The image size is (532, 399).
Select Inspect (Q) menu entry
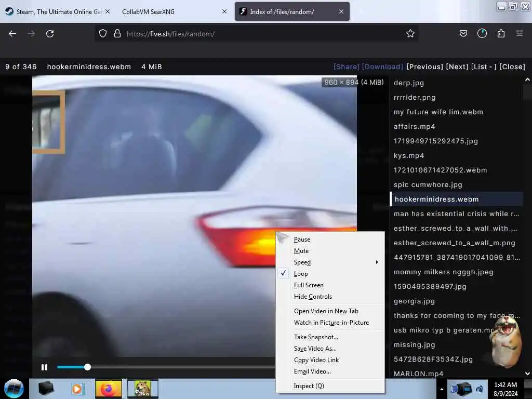[x=330, y=386]
